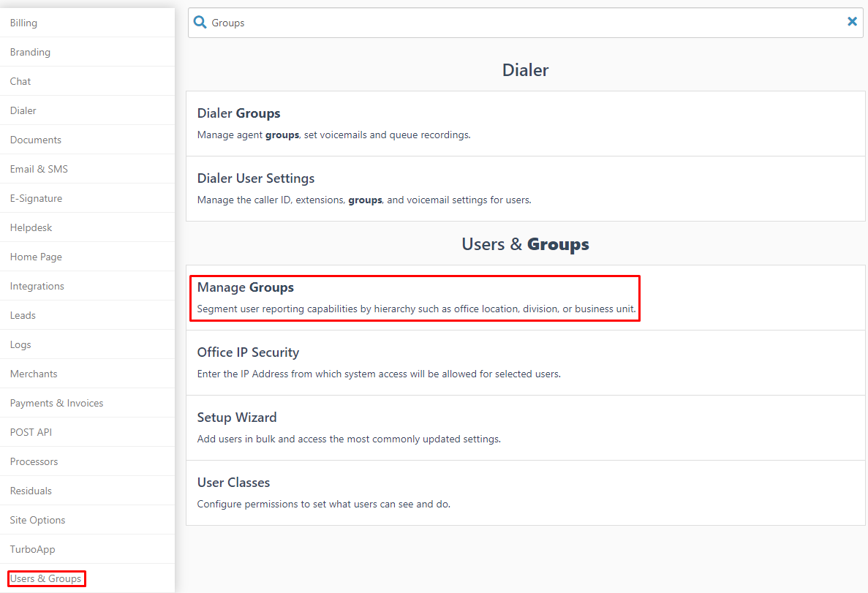Go to Dialer sidebar category
Viewport: 868px width, 593px height.
click(x=88, y=110)
